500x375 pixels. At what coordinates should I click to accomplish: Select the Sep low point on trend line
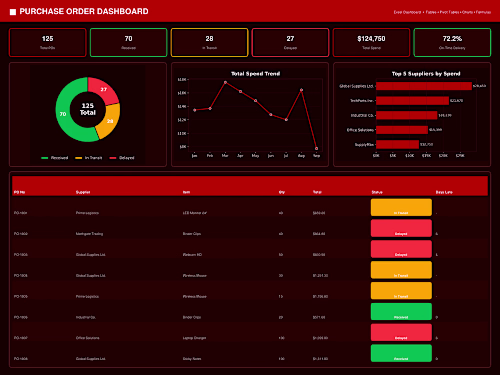(316, 148)
